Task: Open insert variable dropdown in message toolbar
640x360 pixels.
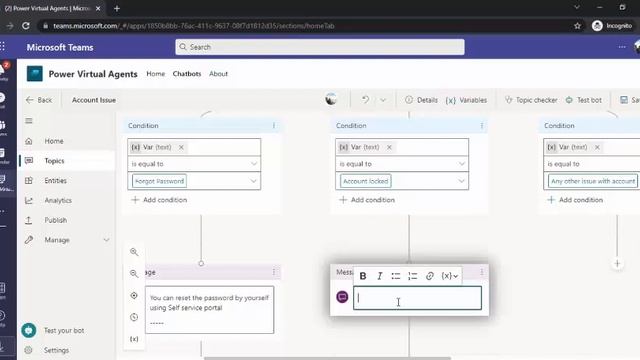Action: 449,276
